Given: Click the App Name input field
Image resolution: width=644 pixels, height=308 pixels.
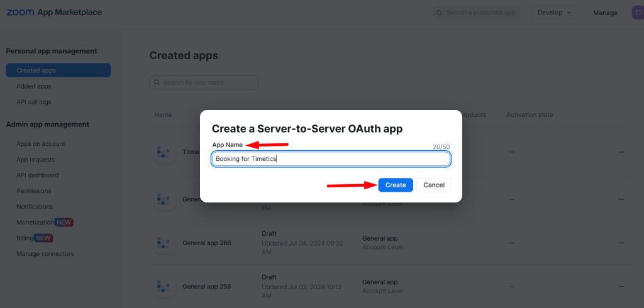Looking at the screenshot, I should (x=331, y=159).
